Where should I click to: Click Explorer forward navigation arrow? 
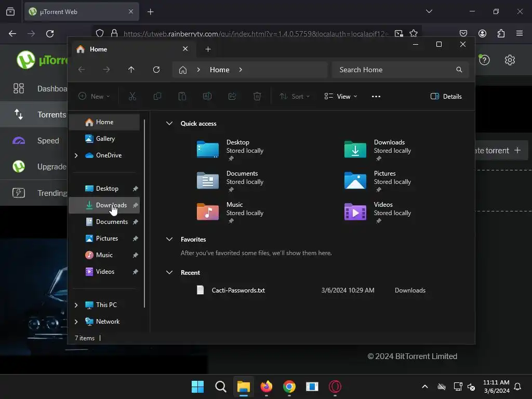pyautogui.click(x=107, y=70)
